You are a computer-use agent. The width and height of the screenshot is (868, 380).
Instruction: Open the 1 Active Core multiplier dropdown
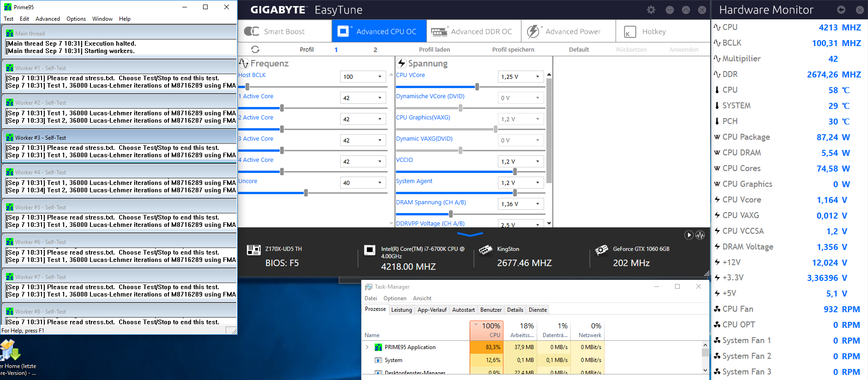click(380, 98)
